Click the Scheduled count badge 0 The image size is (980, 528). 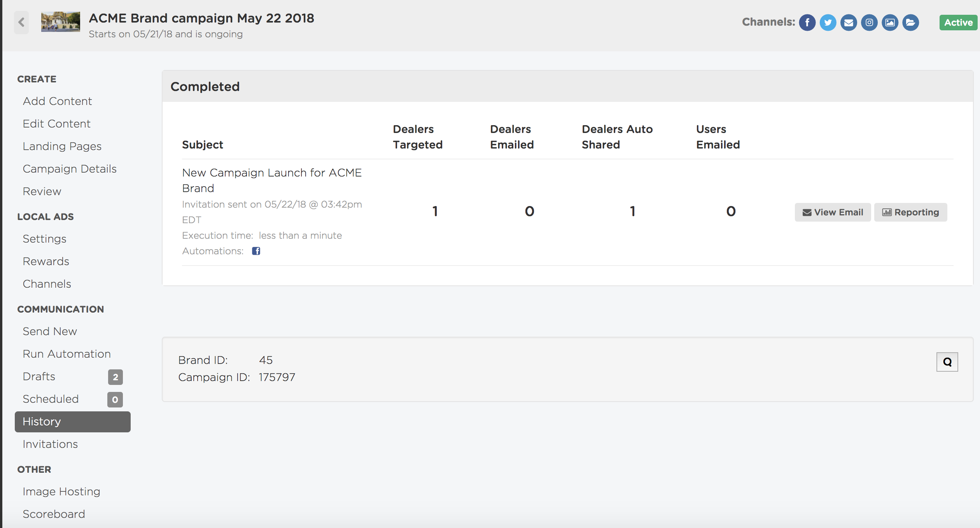click(x=115, y=400)
